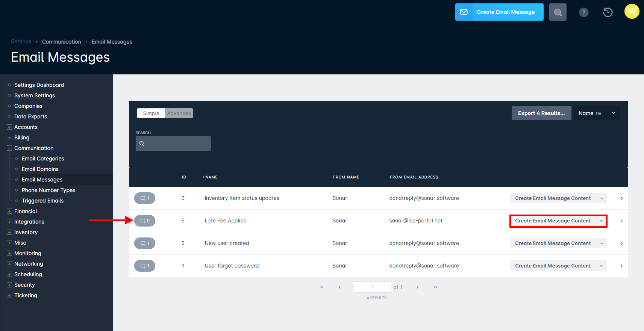
Task: Create Email Message Content for New user created
Action: pyautogui.click(x=553, y=243)
